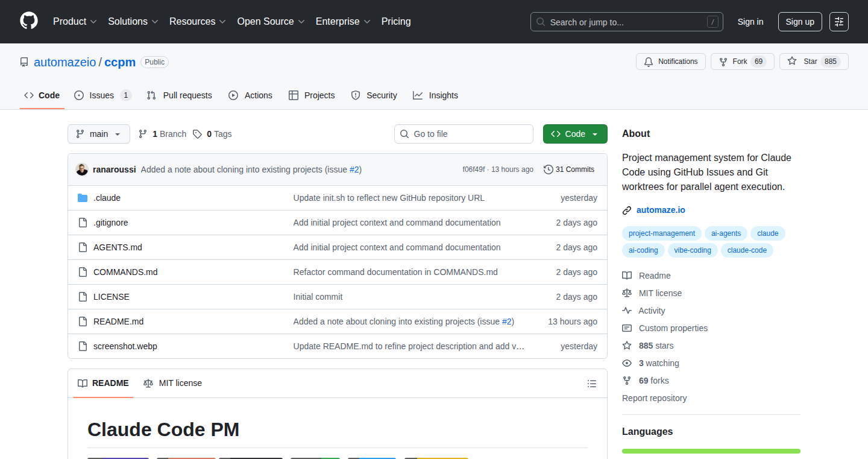Click the languages color bar
Image resolution: width=868 pixels, height=459 pixels.
[x=711, y=451]
